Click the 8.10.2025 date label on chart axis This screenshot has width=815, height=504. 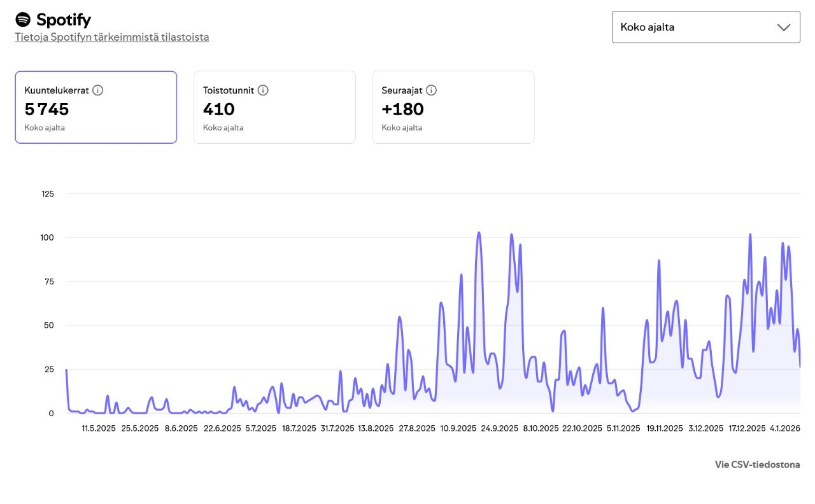(541, 428)
